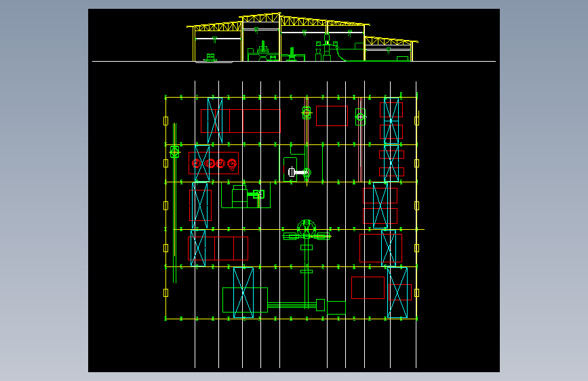This screenshot has width=588, height=381.
Task: Select the red block containing four circular symbols
Action: point(214,163)
